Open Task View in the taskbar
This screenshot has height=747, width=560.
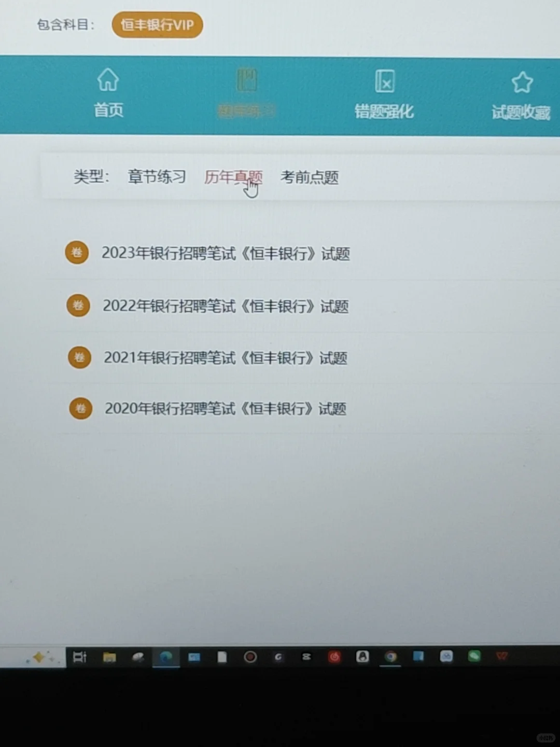[x=80, y=657]
